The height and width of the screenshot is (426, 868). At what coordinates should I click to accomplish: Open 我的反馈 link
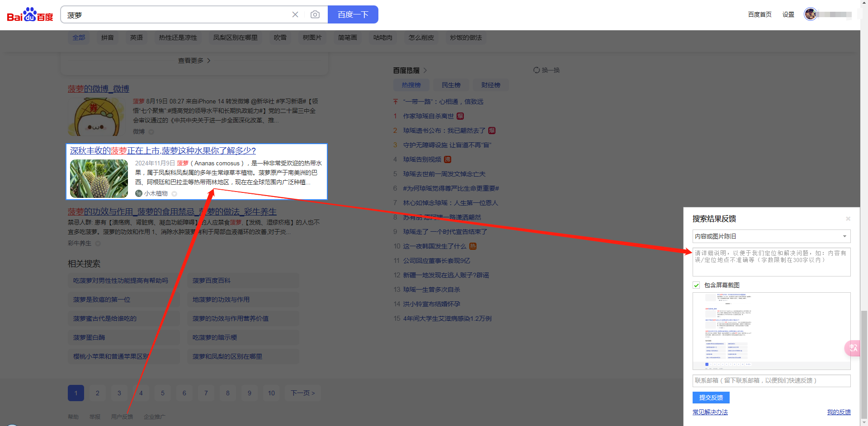[x=839, y=412]
